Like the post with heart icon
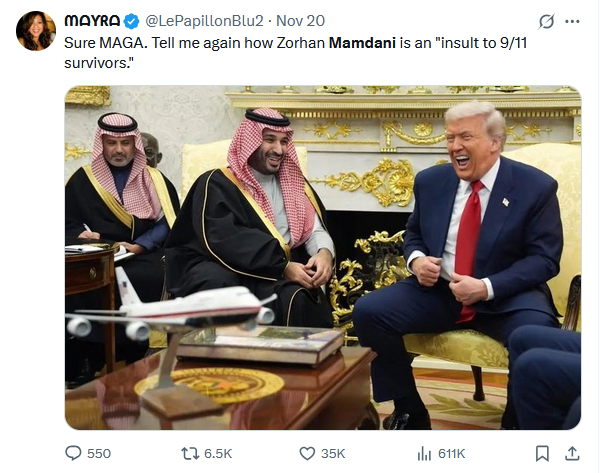 point(307,454)
